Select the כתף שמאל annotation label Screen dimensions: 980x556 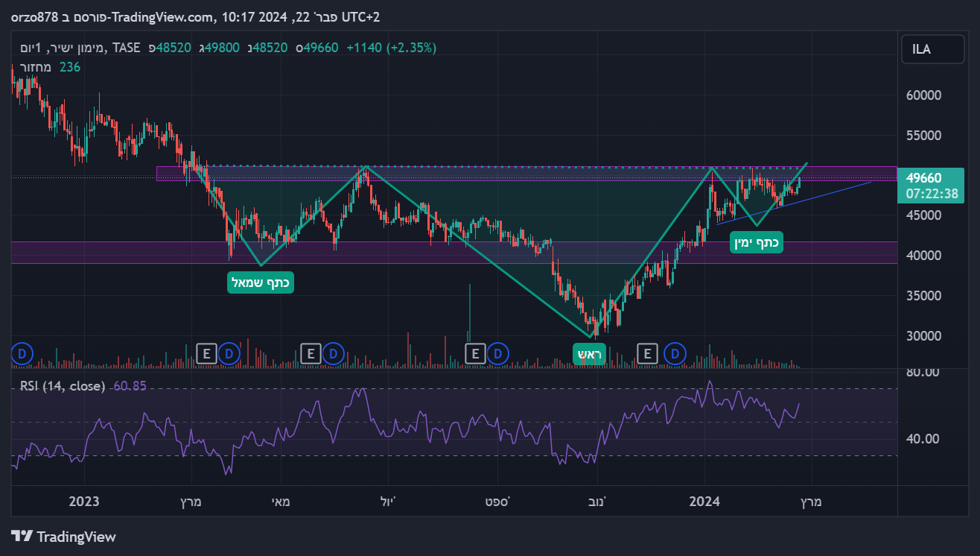click(261, 282)
